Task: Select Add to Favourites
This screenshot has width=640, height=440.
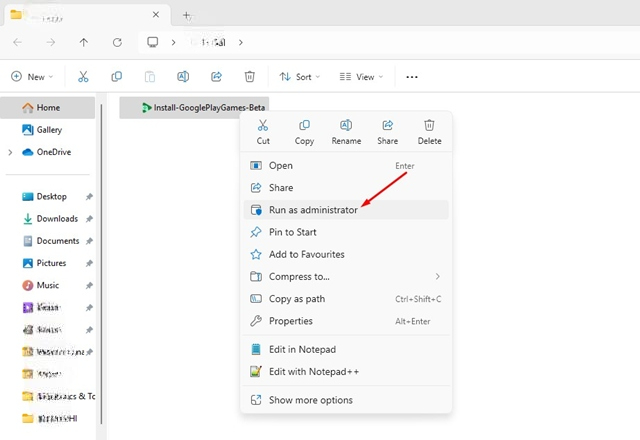Action: tap(346, 254)
